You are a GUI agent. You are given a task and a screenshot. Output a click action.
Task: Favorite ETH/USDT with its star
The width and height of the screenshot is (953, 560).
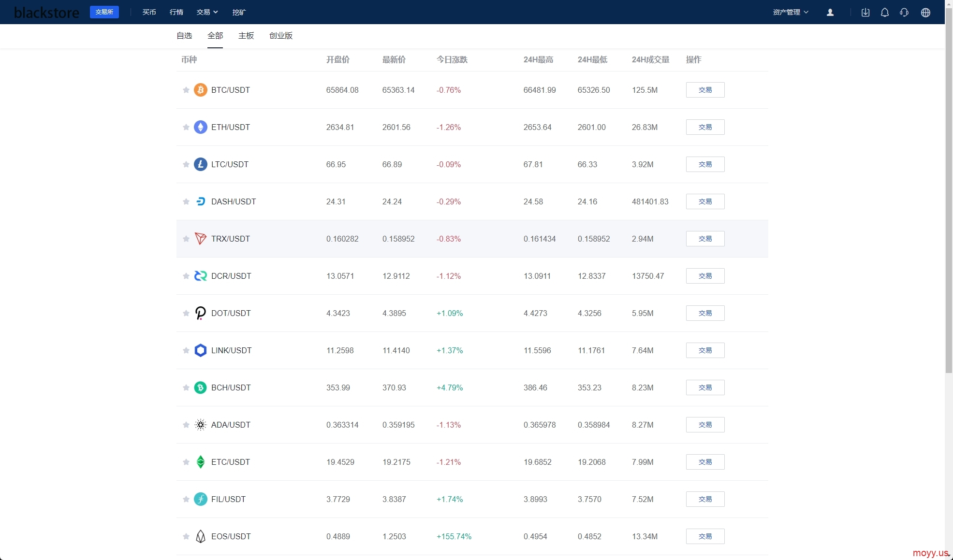(x=186, y=127)
